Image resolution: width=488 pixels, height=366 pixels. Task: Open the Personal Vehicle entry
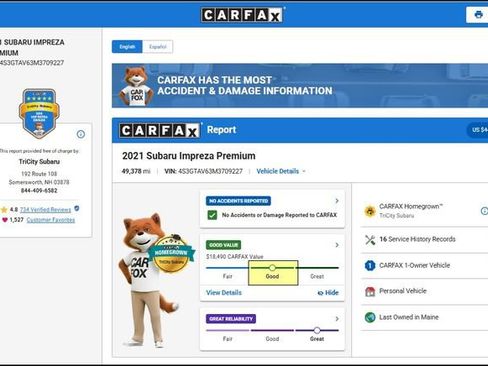(x=403, y=291)
